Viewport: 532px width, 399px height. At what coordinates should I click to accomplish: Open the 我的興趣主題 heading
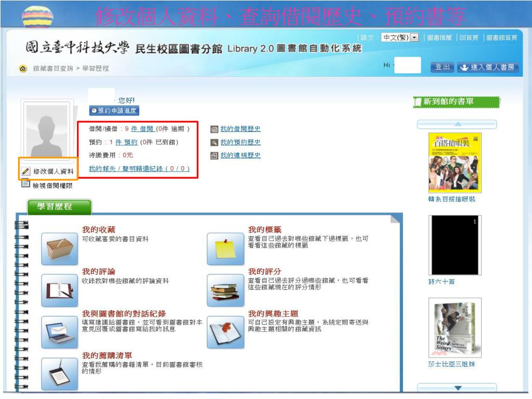(273, 313)
